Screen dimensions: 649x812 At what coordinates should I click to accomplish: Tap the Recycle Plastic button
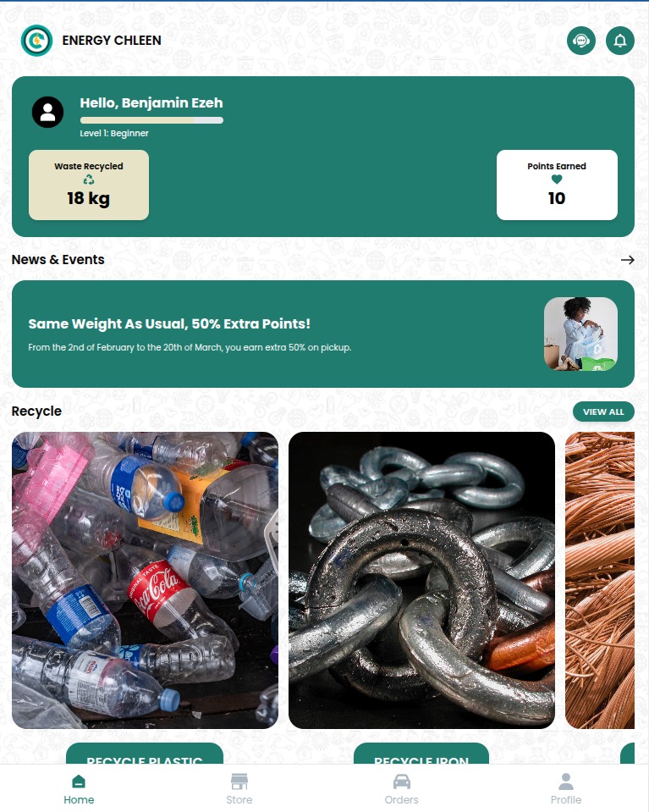[x=145, y=754]
